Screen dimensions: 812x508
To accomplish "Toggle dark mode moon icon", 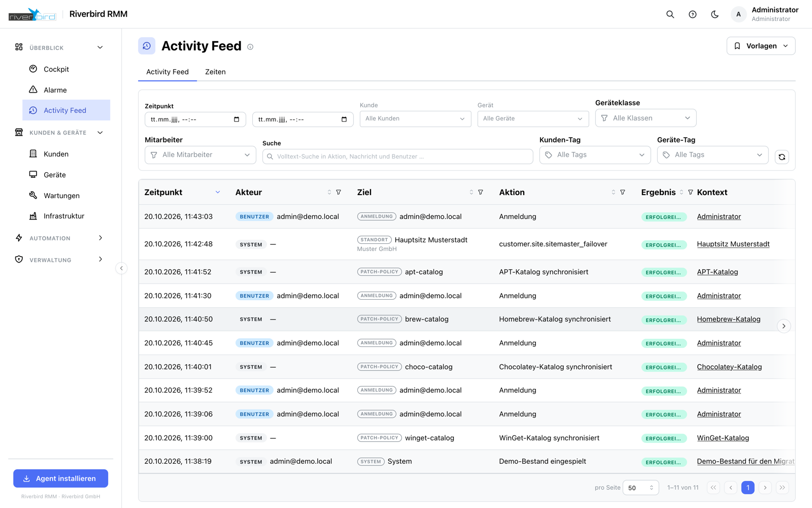I will click(715, 14).
